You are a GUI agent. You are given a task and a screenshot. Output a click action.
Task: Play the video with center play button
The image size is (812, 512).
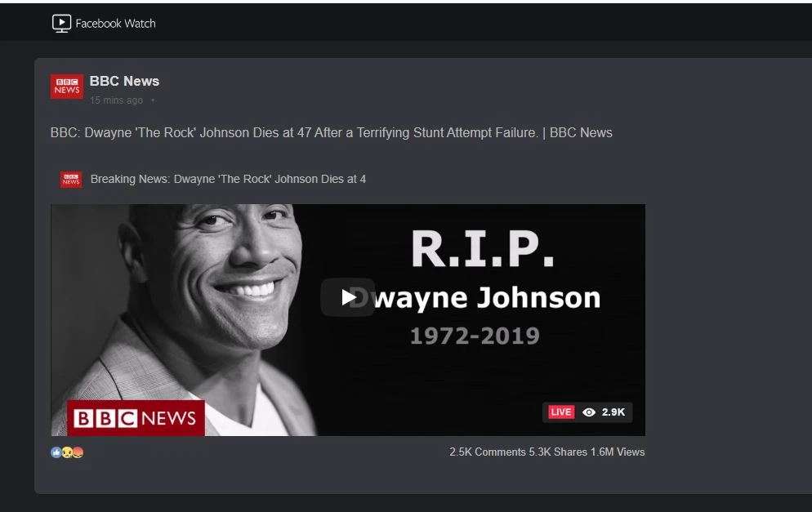click(x=348, y=297)
